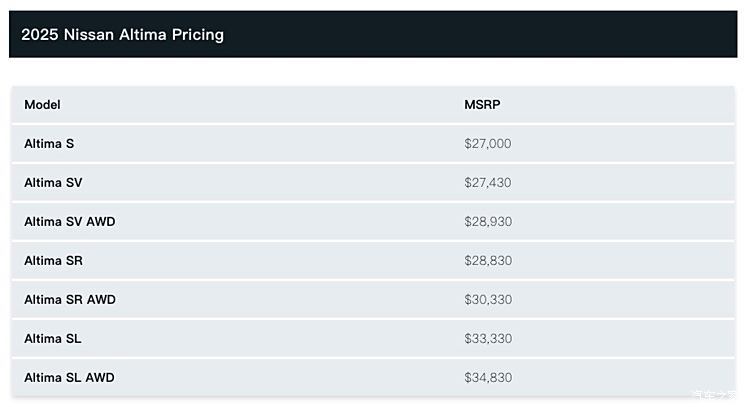Click the dark header banner

point(373,35)
